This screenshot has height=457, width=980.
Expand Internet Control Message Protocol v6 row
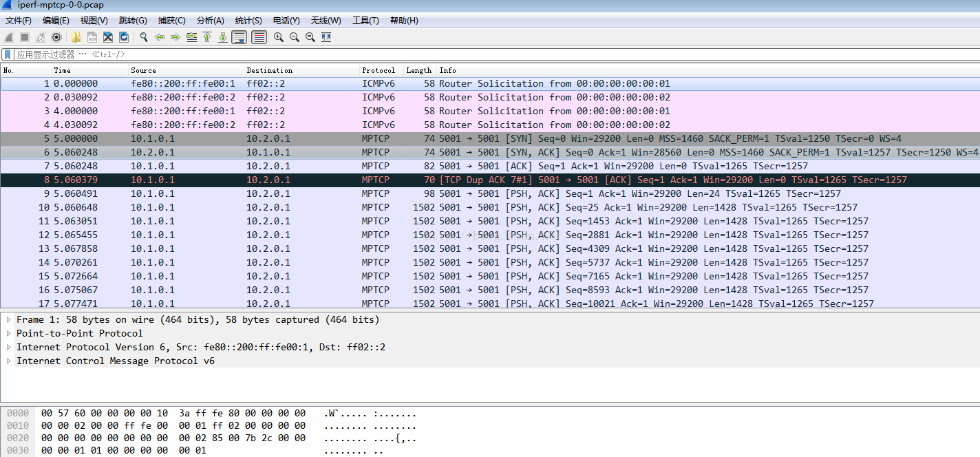coord(8,361)
